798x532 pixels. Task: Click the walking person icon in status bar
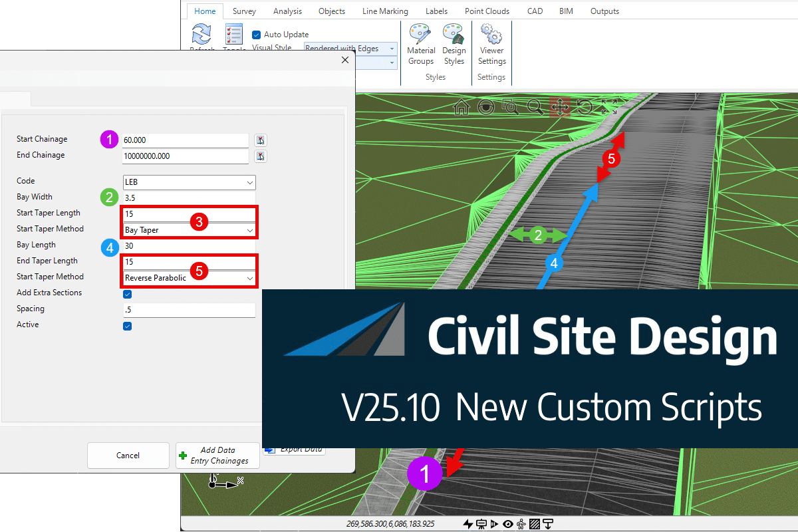coord(521,524)
